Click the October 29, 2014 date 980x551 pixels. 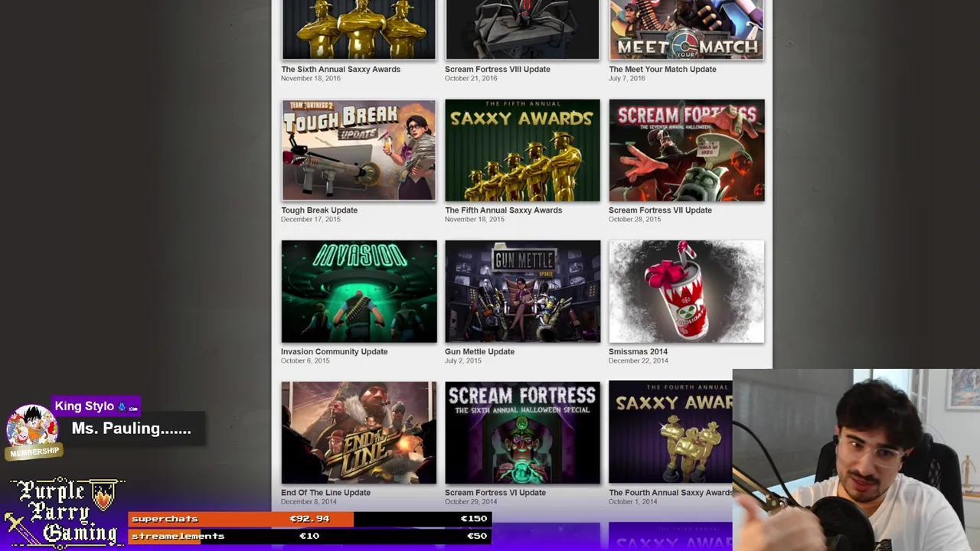(471, 502)
